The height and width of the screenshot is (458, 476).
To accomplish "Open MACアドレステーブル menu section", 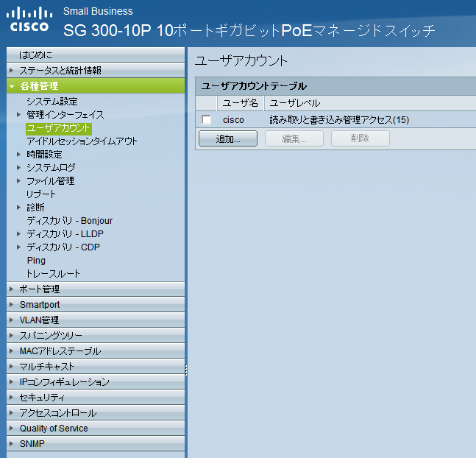I will pos(96,351).
